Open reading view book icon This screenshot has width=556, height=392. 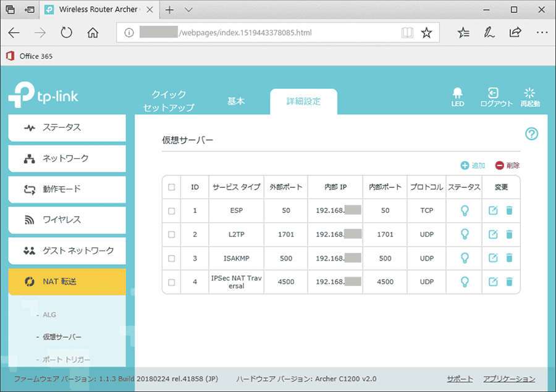pyautogui.click(x=407, y=33)
